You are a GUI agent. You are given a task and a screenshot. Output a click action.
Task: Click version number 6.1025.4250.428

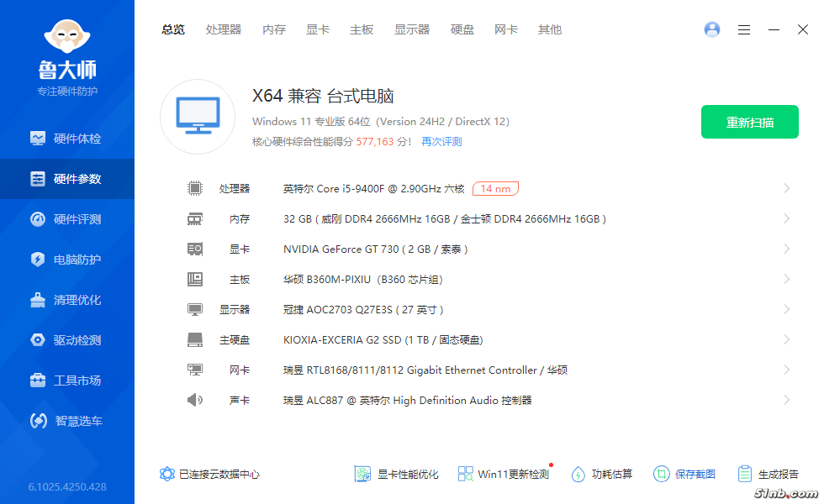click(x=67, y=486)
